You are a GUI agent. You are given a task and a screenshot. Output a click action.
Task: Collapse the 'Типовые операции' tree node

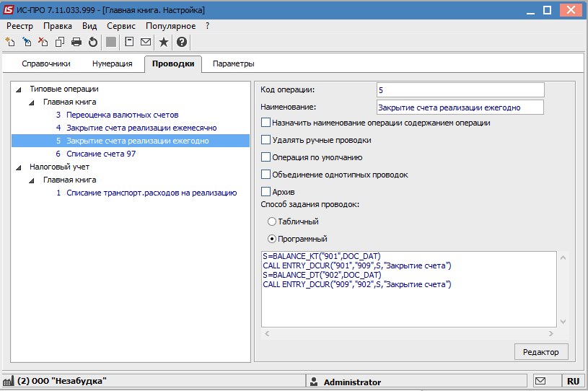click(x=18, y=89)
